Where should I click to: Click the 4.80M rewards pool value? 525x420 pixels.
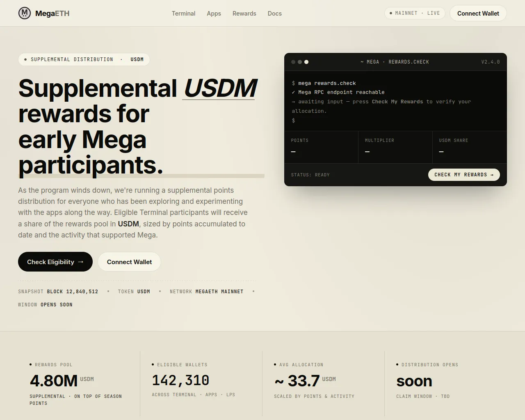click(54, 381)
